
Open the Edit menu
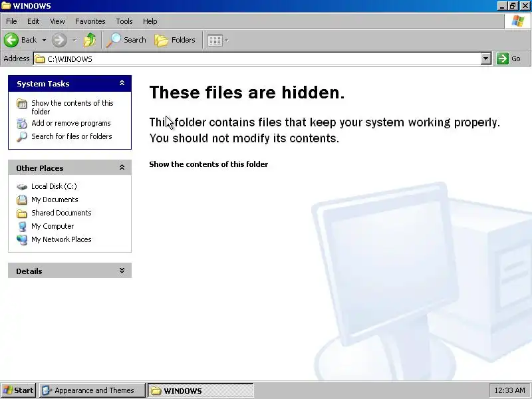coord(33,21)
